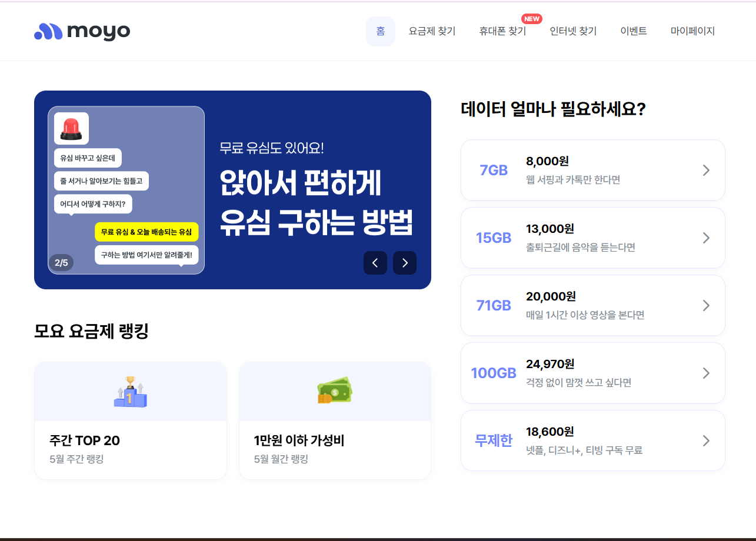This screenshot has width=756, height=541.
Task: Navigate to 이벤트 page
Action: coord(634,31)
